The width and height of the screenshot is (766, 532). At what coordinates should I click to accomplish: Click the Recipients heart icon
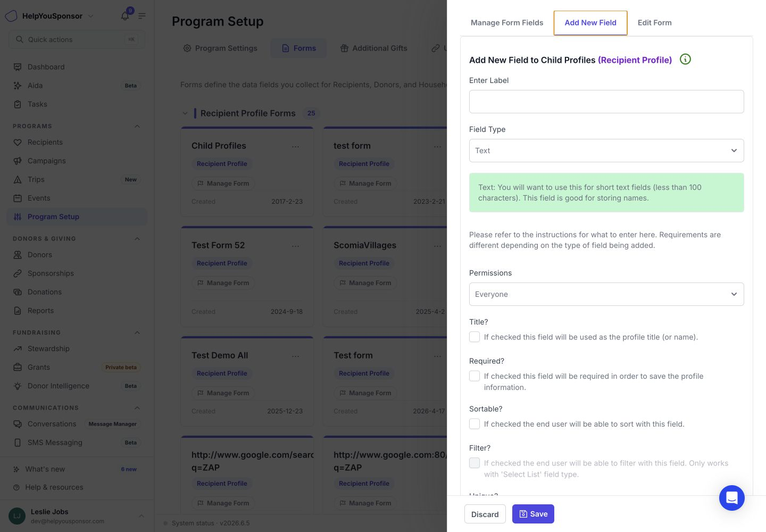coord(18,143)
